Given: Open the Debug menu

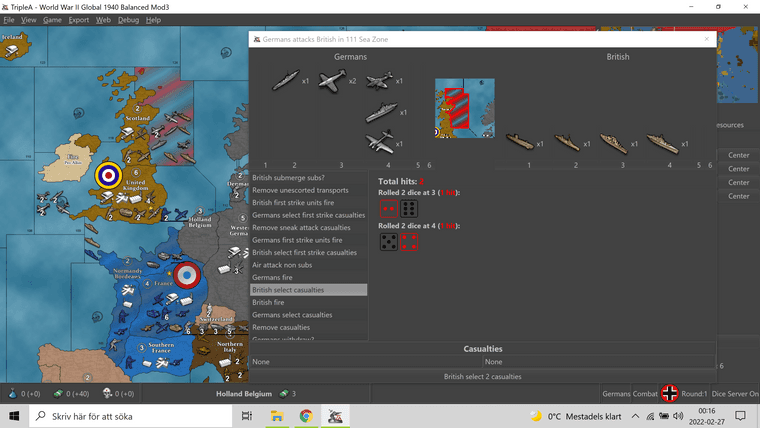Looking at the screenshot, I should coord(128,20).
